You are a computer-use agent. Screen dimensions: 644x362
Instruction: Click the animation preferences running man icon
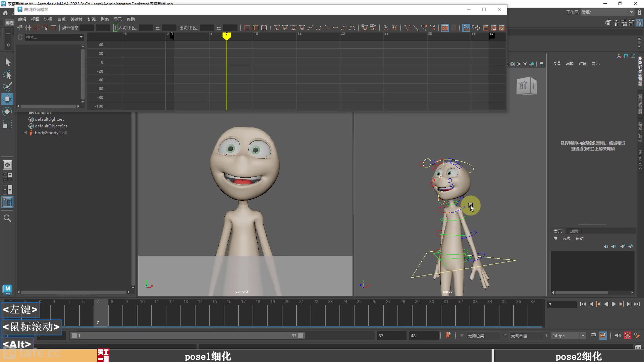click(x=637, y=335)
